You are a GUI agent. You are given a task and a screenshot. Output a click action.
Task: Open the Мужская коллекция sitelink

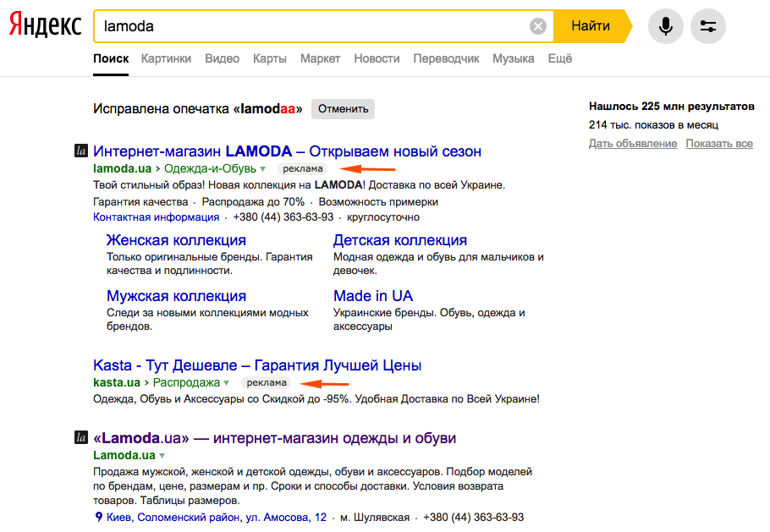pos(176,296)
